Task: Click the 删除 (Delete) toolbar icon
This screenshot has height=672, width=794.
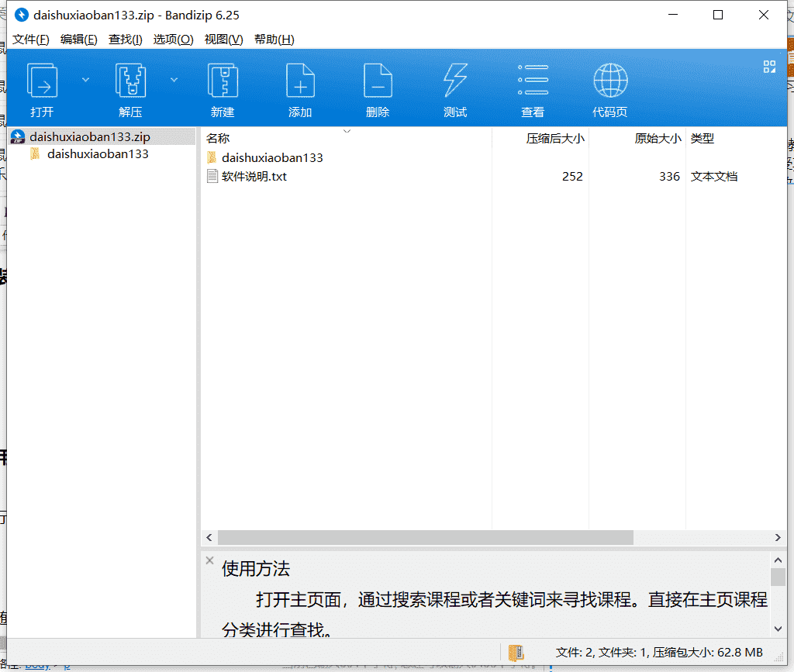Action: [x=378, y=81]
